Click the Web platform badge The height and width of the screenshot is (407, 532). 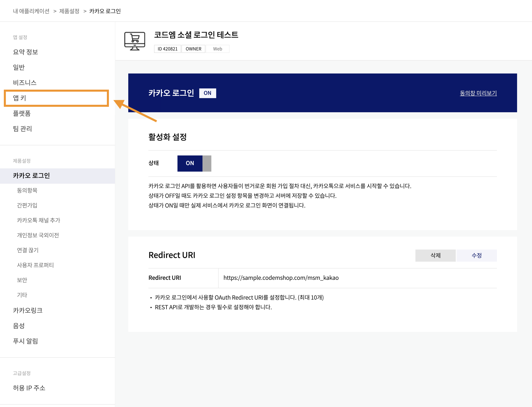click(218, 49)
